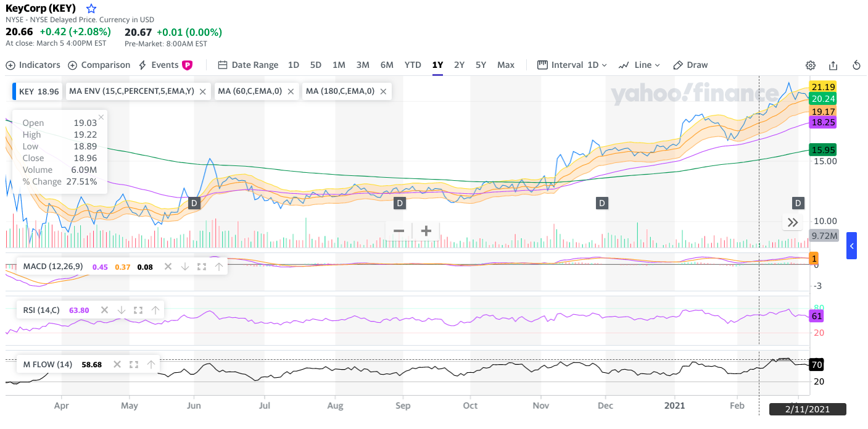Move the MACD panel up
The width and height of the screenshot is (868, 429).
[x=218, y=267]
